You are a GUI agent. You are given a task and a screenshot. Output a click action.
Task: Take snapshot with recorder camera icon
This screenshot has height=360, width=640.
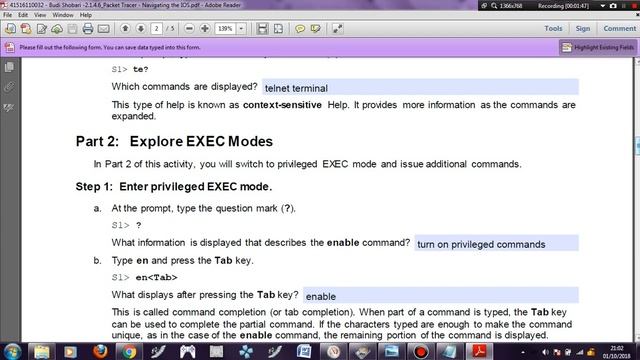tap(613, 6)
